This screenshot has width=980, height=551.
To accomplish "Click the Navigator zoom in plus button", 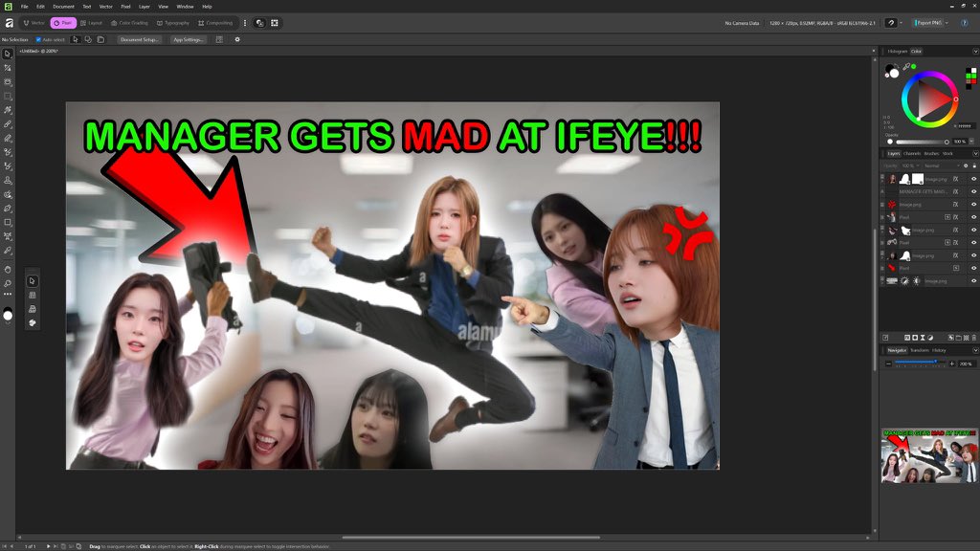I will [952, 364].
